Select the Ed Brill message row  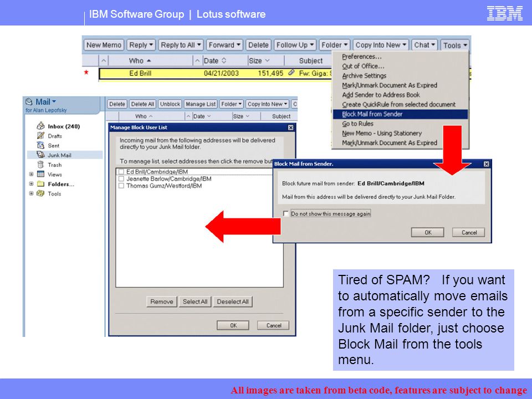[216, 73]
